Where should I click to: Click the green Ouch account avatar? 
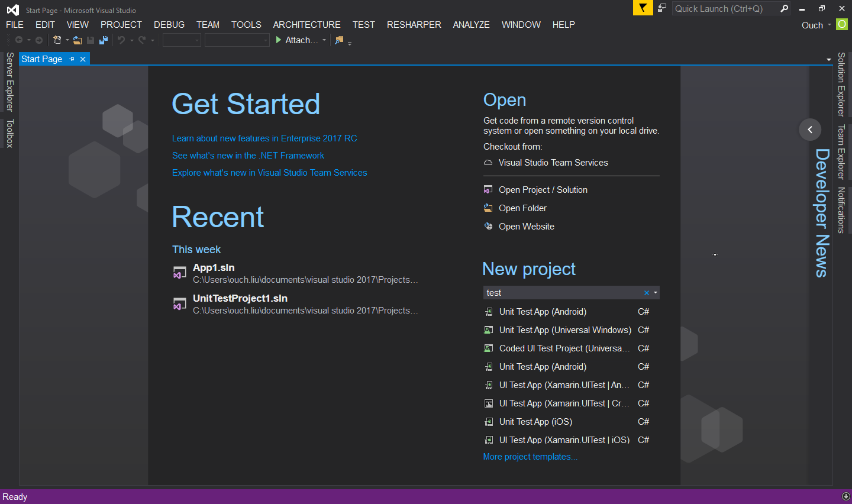[842, 24]
